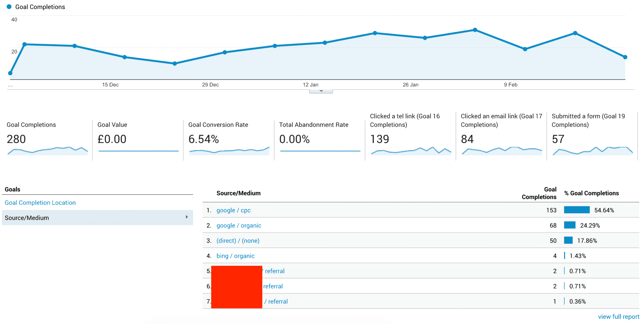Click the 24.29% blue percentage bar
The width and height of the screenshot is (644, 324).
pyautogui.click(x=569, y=225)
